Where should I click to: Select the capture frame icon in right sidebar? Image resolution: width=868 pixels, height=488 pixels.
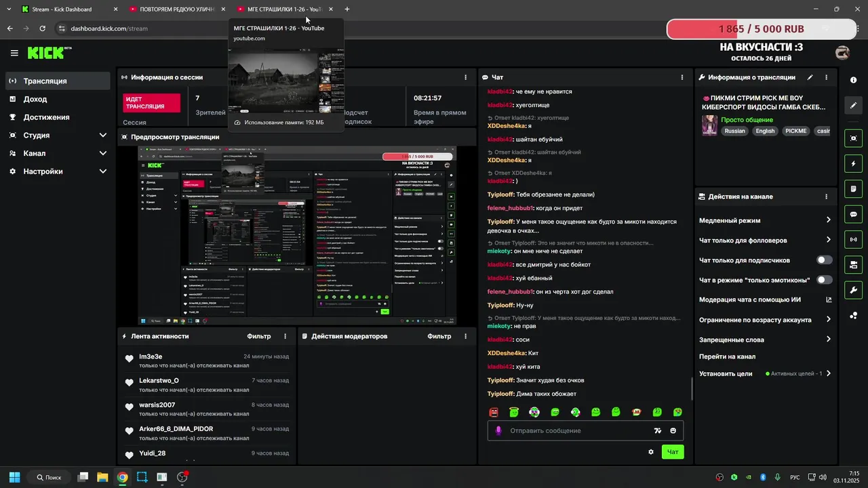853,138
